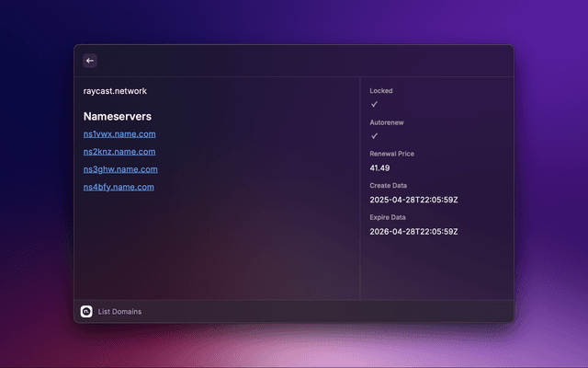Screen dimensions: 588x368
Task: Open the ns2knz.name.com nameserver link
Action: click(119, 152)
